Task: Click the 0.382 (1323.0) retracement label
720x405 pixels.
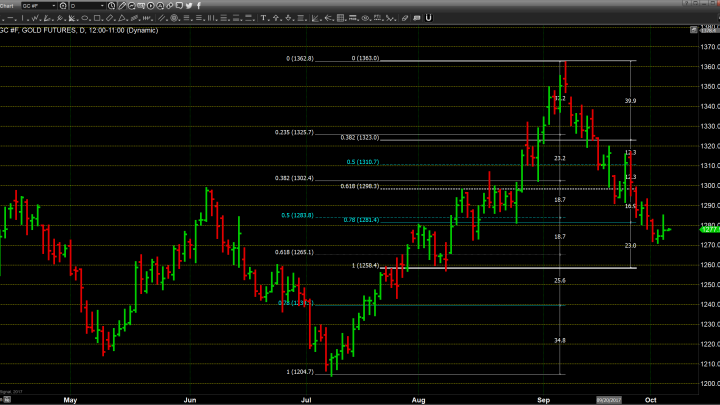Action: [x=360, y=137]
